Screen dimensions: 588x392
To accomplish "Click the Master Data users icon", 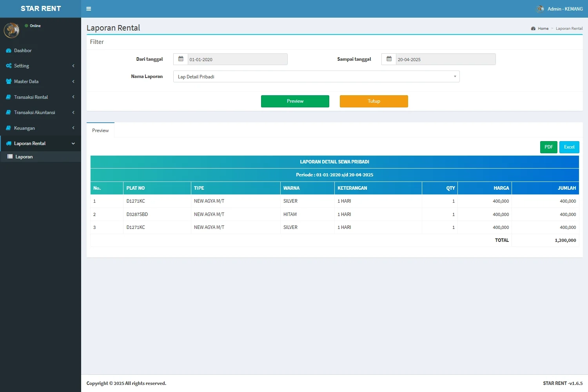I will pos(9,82).
